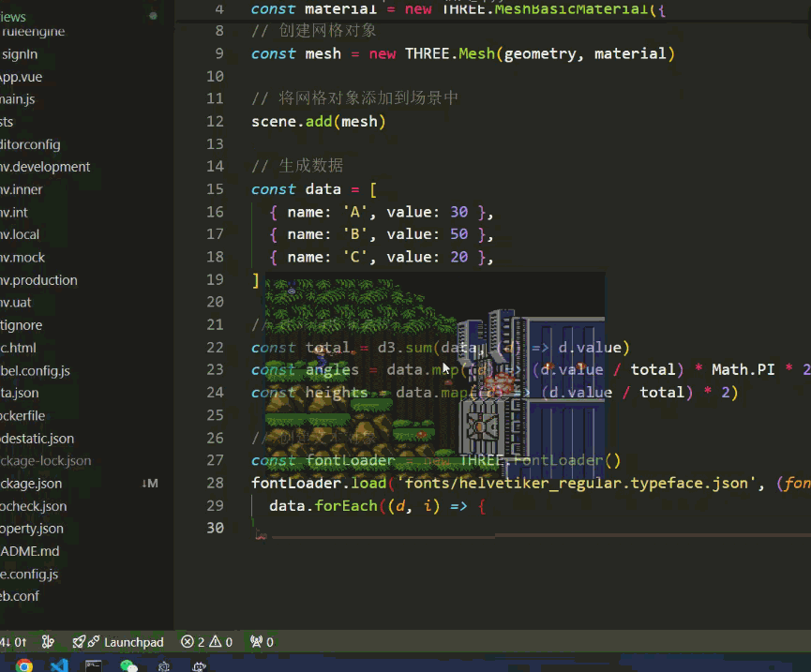The image size is (811, 672).
Task: Open the terminal taskbar icon
Action: point(94,665)
